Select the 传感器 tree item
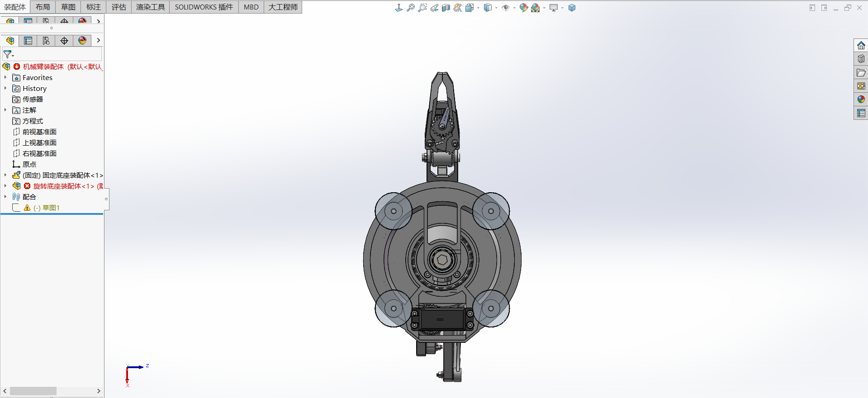Viewport: 868px width, 398px height. point(33,99)
